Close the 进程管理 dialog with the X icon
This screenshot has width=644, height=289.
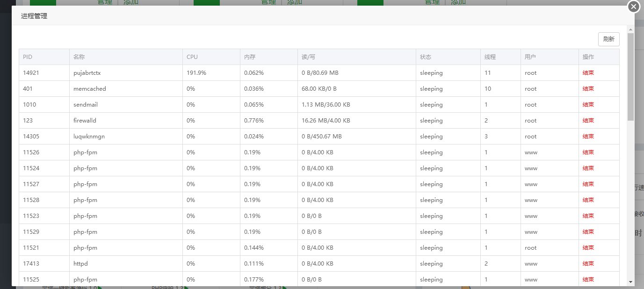pyautogui.click(x=633, y=7)
